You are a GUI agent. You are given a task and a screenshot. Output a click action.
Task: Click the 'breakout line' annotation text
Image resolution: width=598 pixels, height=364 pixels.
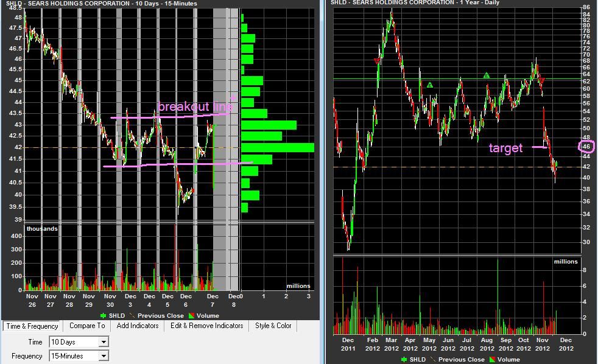(x=195, y=107)
